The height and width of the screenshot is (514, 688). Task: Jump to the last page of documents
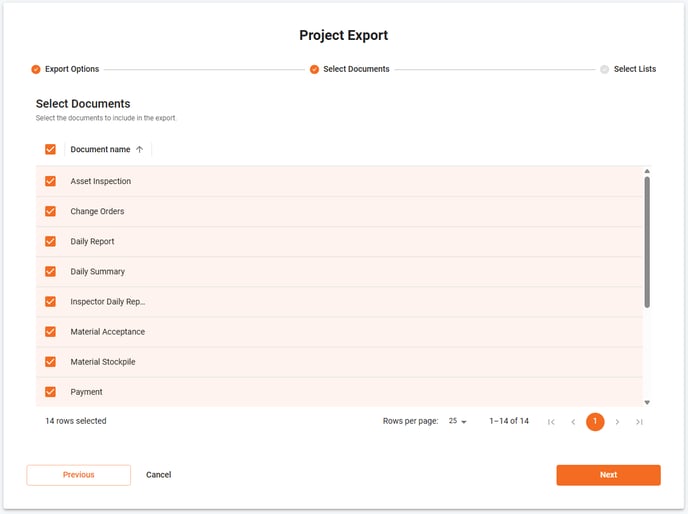pos(639,422)
